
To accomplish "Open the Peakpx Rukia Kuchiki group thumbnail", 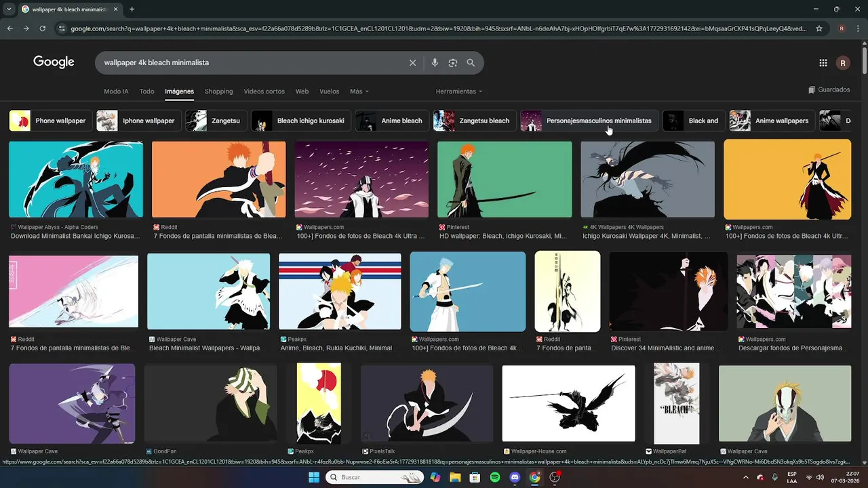I will [x=340, y=291].
